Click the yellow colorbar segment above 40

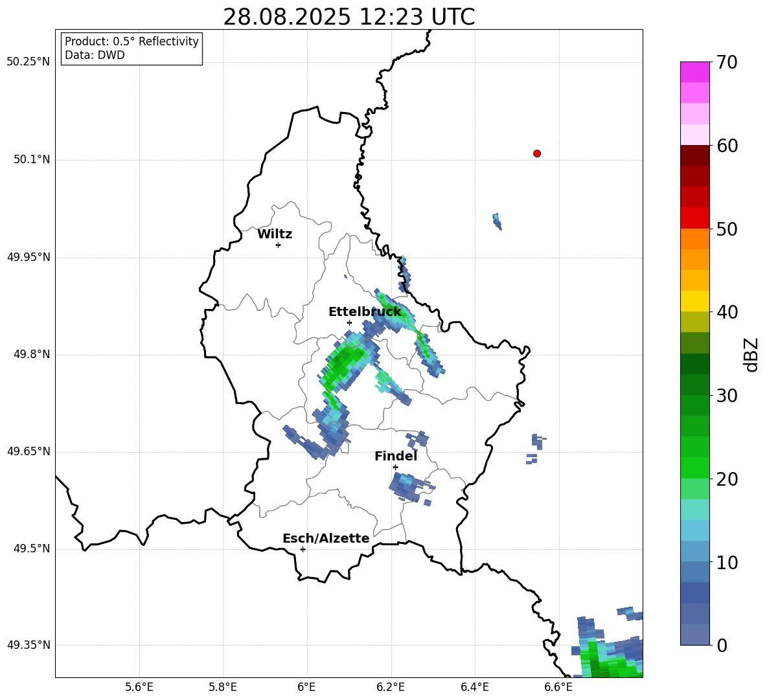pos(694,301)
